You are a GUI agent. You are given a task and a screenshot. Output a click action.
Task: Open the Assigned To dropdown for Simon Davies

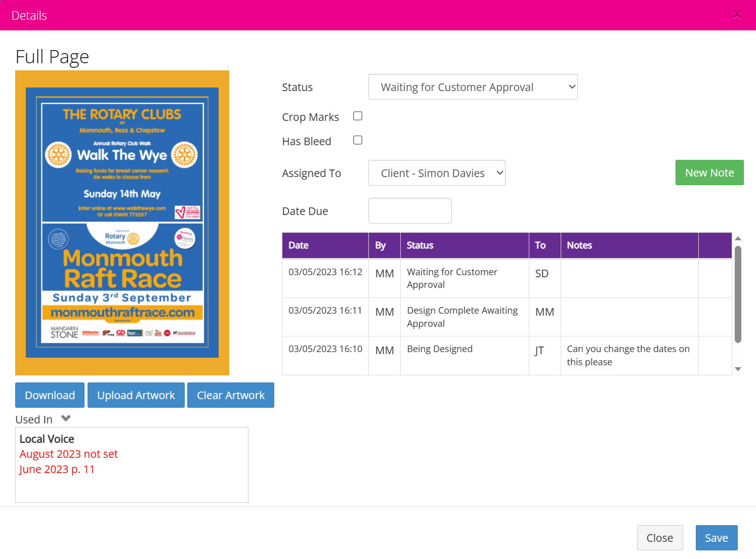[436, 173]
